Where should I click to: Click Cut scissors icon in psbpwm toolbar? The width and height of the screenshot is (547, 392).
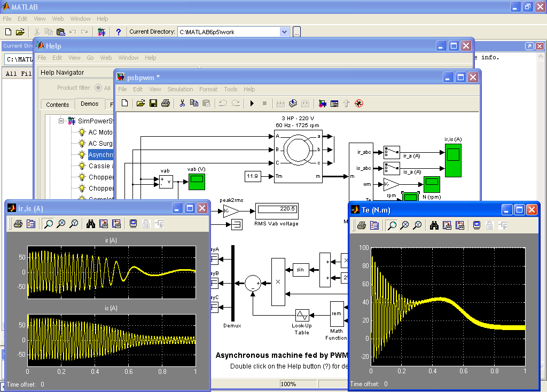(x=182, y=103)
